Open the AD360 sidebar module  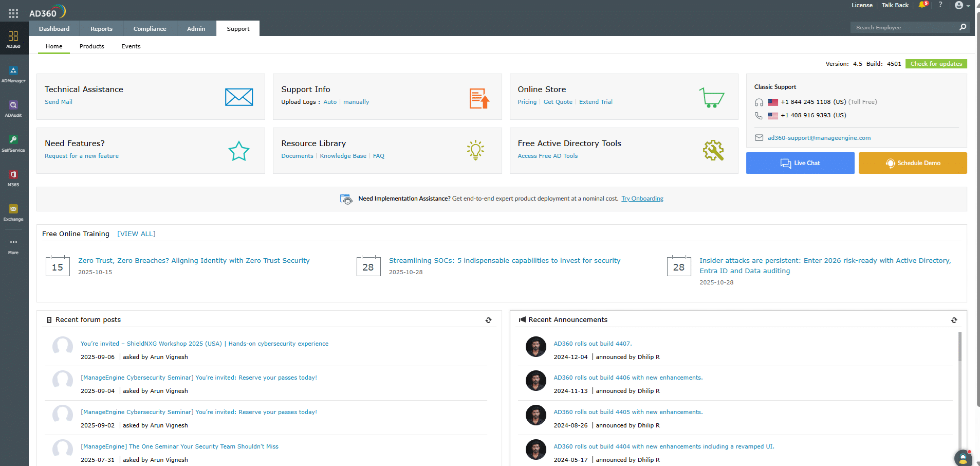(13, 40)
